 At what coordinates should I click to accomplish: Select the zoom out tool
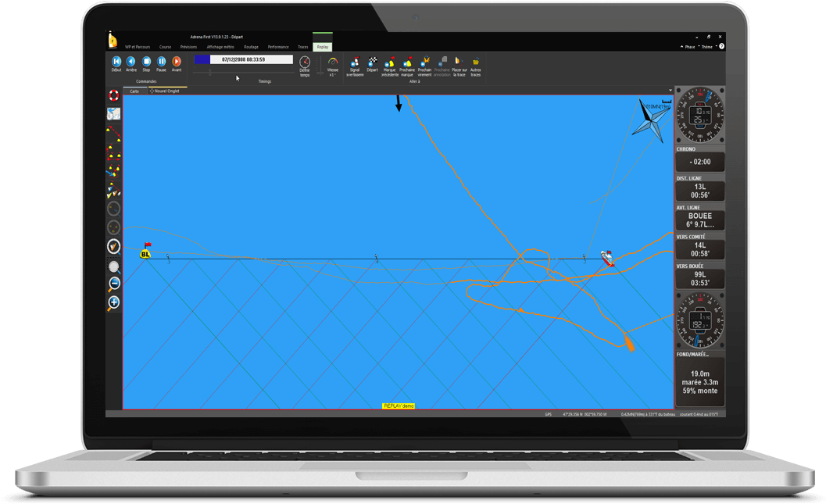tap(114, 284)
